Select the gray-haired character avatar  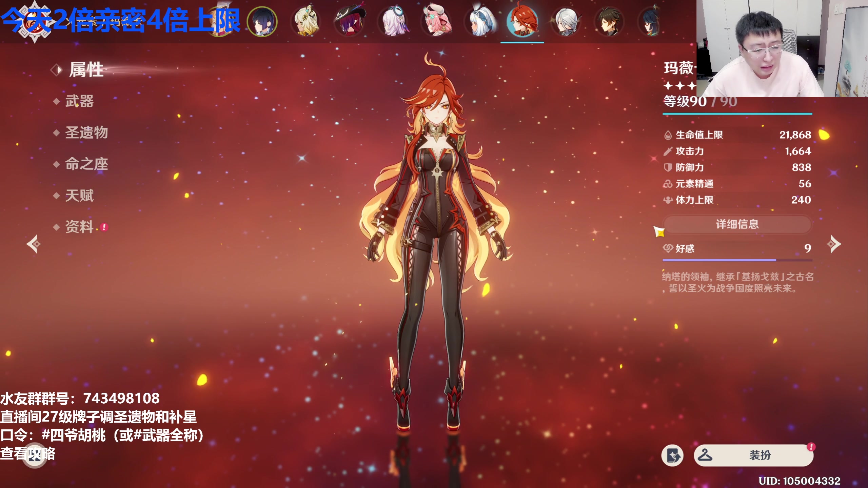click(x=566, y=22)
